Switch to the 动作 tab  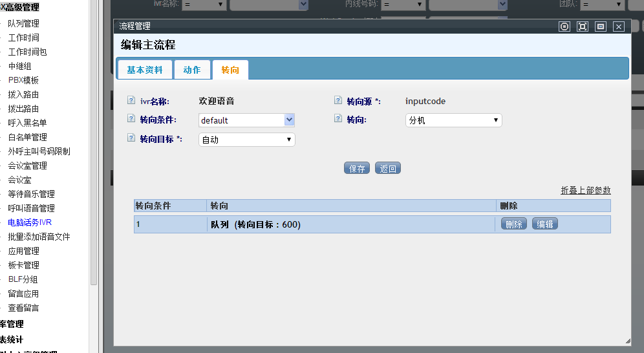pyautogui.click(x=192, y=70)
